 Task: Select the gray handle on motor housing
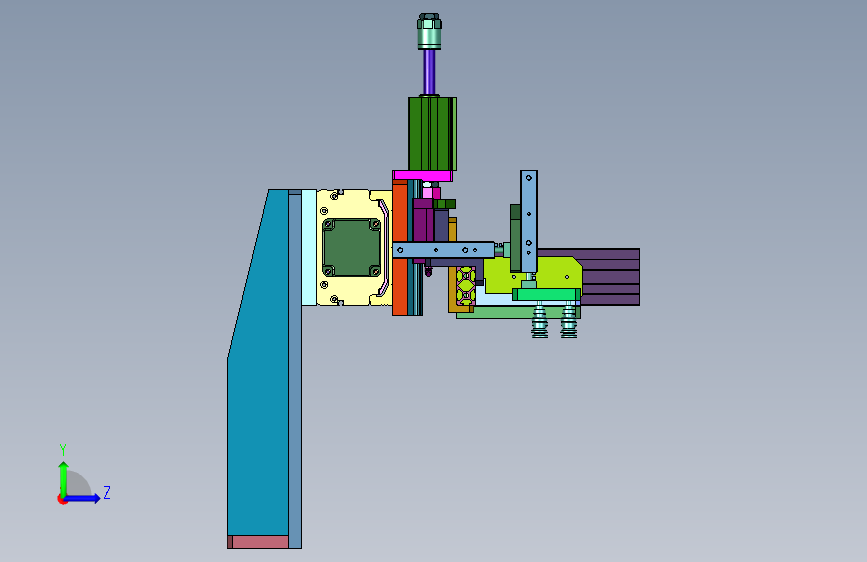point(384,247)
